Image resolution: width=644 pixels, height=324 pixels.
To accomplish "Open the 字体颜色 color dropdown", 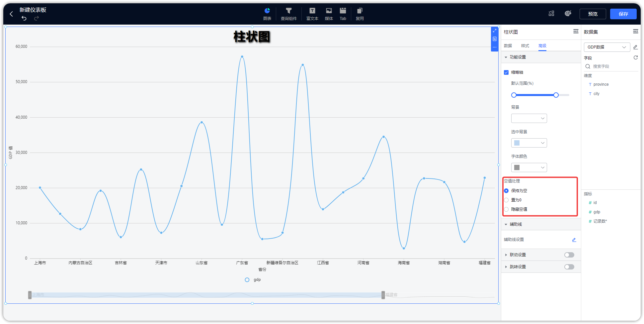I will [529, 167].
